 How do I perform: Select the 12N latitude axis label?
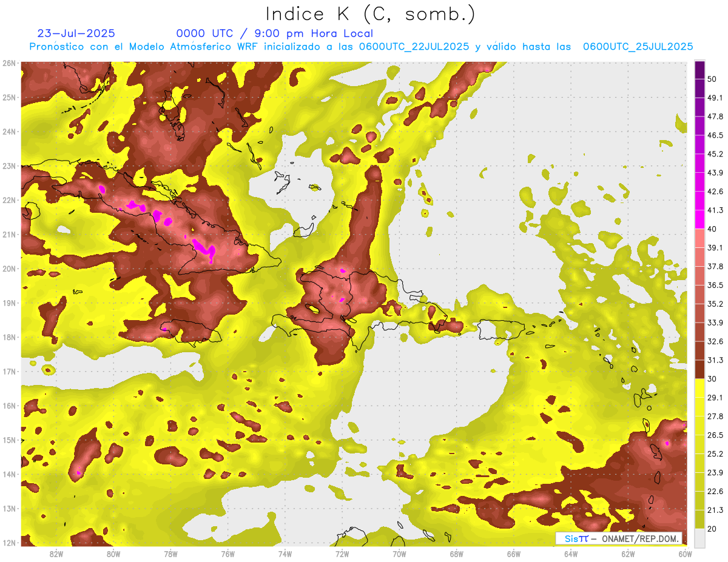(x=9, y=543)
